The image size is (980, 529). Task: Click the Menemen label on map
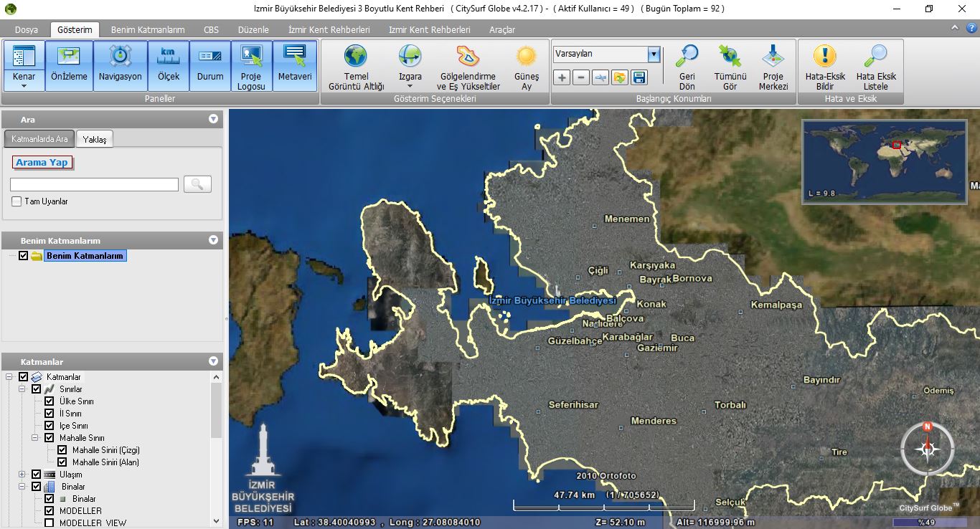[x=627, y=219]
